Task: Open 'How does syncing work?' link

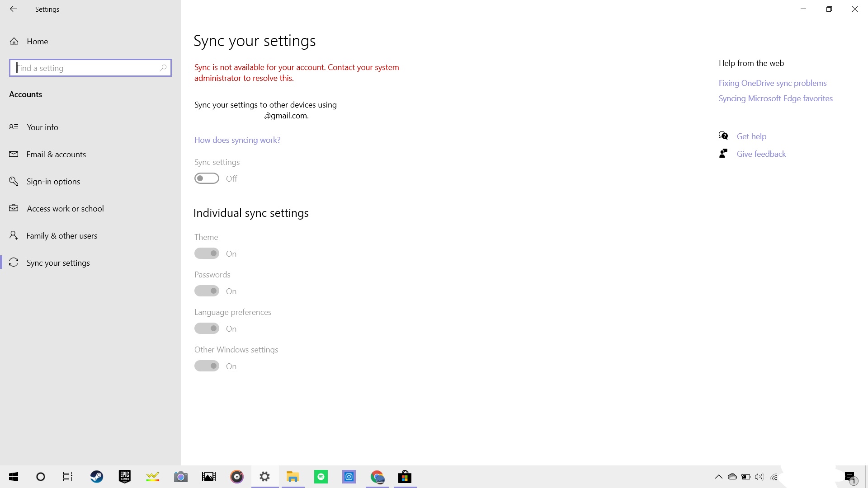Action: (x=237, y=140)
